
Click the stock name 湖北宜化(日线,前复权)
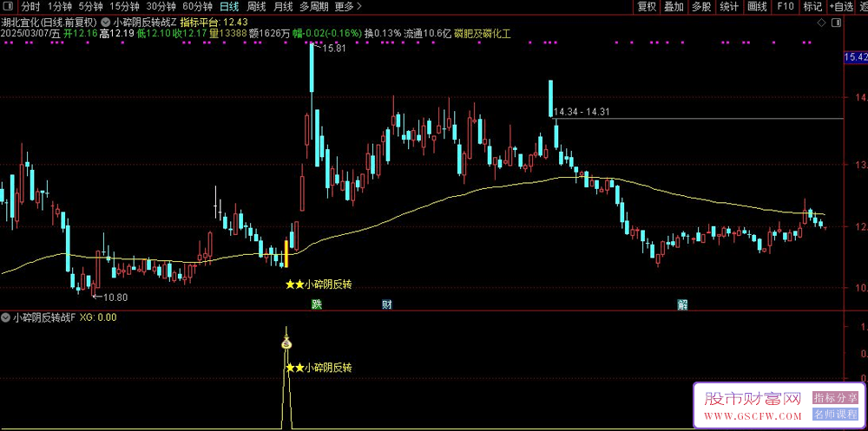(x=49, y=23)
